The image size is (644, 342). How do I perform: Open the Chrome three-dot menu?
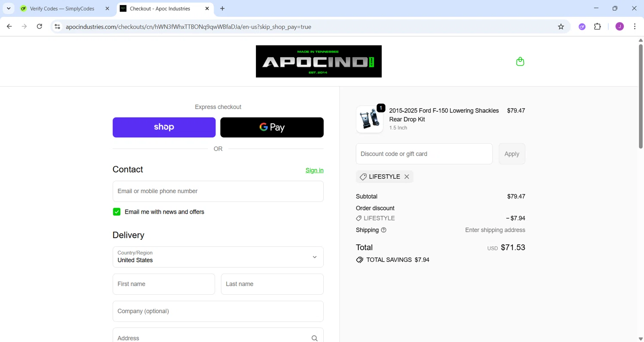tap(635, 27)
